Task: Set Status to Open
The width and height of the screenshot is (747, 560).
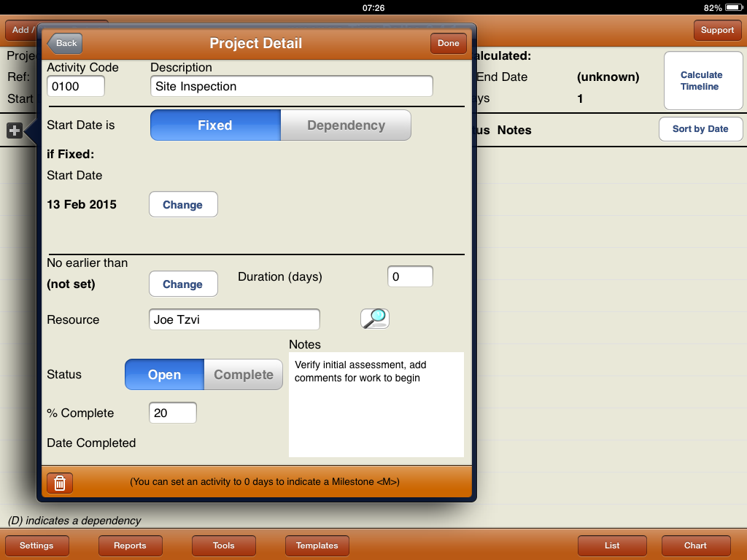Action: tap(164, 375)
